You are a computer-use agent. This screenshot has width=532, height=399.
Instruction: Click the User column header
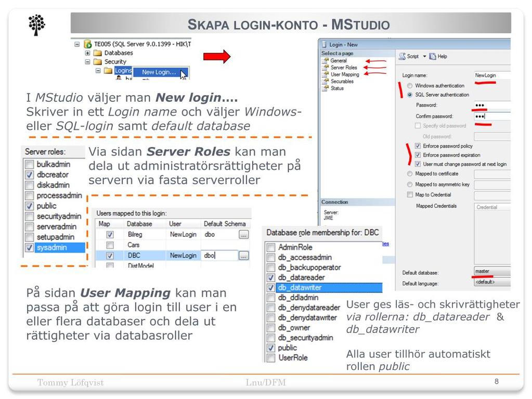tap(175, 224)
